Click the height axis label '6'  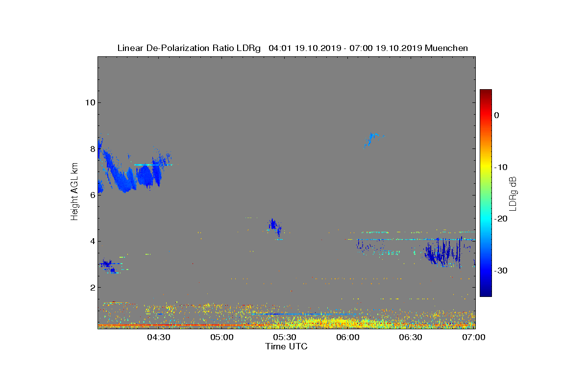point(92,195)
